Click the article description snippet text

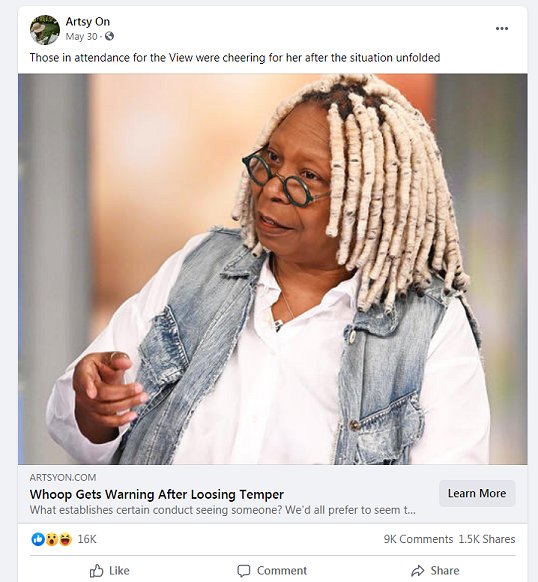[222, 510]
